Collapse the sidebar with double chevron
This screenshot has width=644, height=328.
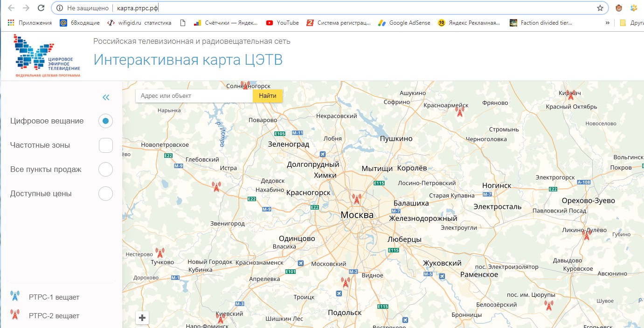[x=106, y=97]
